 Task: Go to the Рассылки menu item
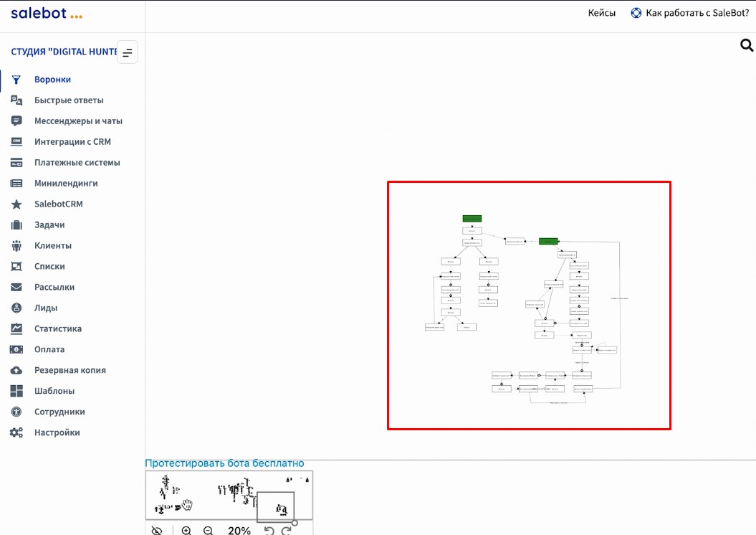54,288
